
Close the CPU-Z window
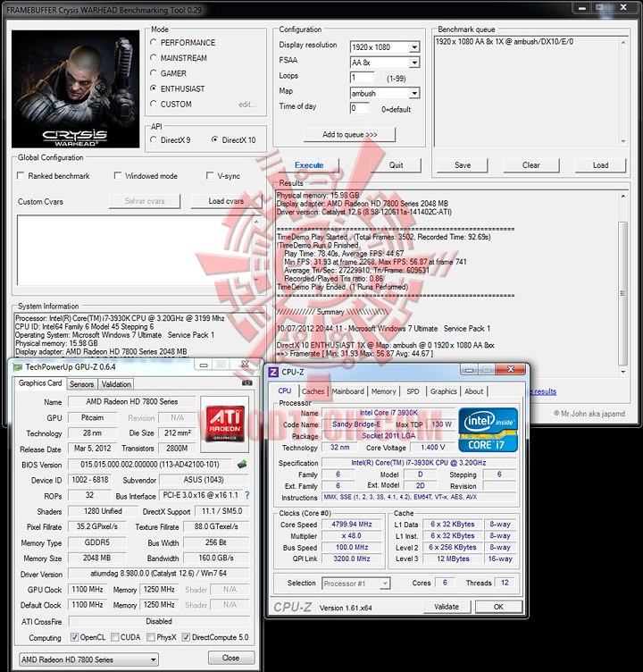(x=511, y=369)
